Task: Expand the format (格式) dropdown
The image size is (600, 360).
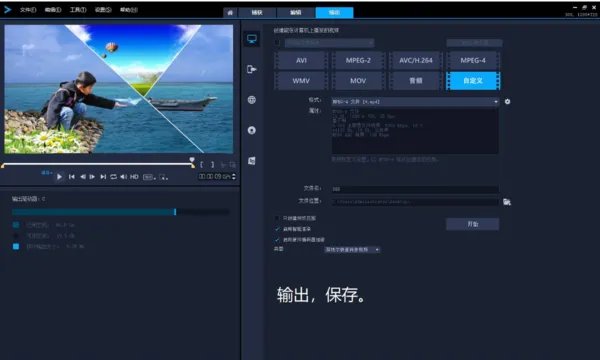Action: point(415,101)
